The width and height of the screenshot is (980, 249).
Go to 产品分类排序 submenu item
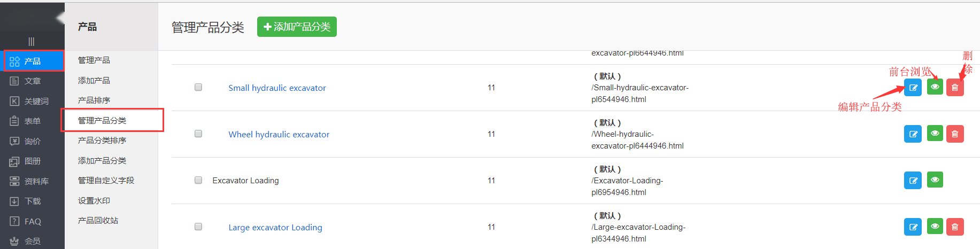(x=102, y=141)
